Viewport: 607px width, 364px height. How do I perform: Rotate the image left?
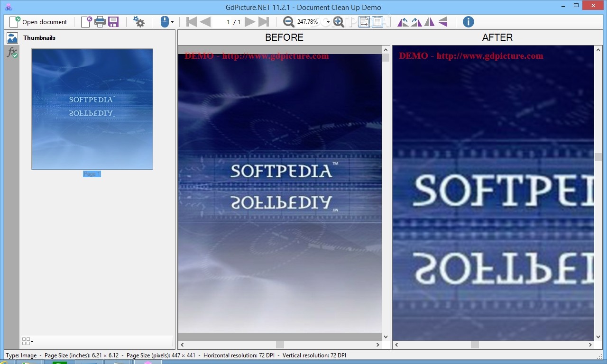(x=403, y=22)
